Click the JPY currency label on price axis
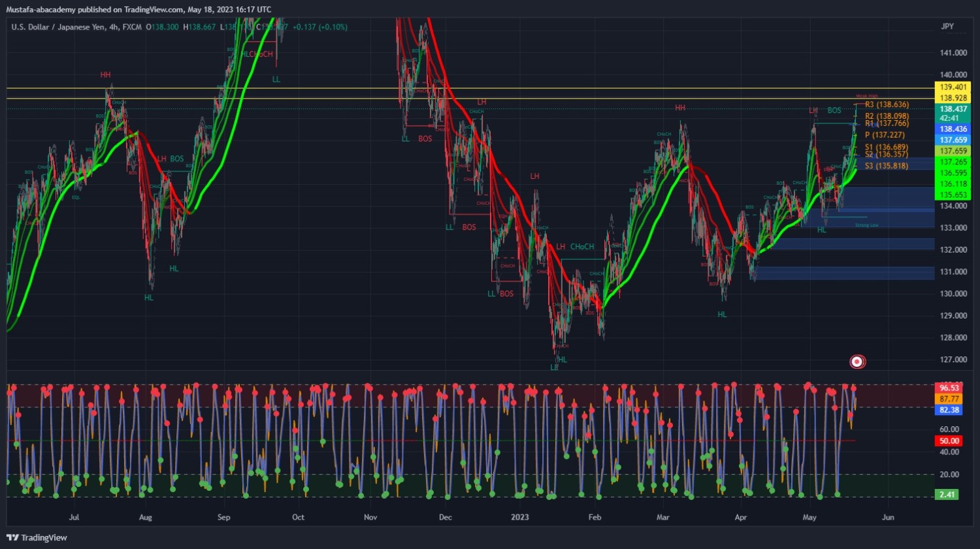 point(947,27)
